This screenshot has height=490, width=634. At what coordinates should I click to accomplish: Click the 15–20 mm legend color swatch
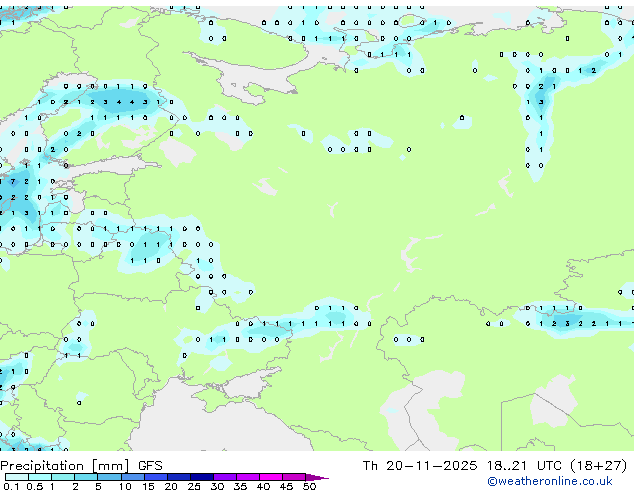point(155,477)
